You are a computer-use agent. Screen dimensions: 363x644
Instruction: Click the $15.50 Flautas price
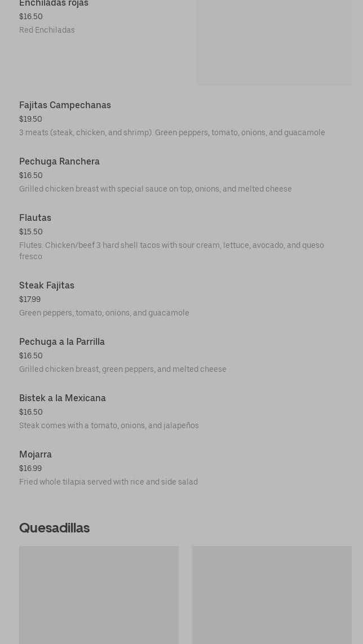pyautogui.click(x=30, y=232)
